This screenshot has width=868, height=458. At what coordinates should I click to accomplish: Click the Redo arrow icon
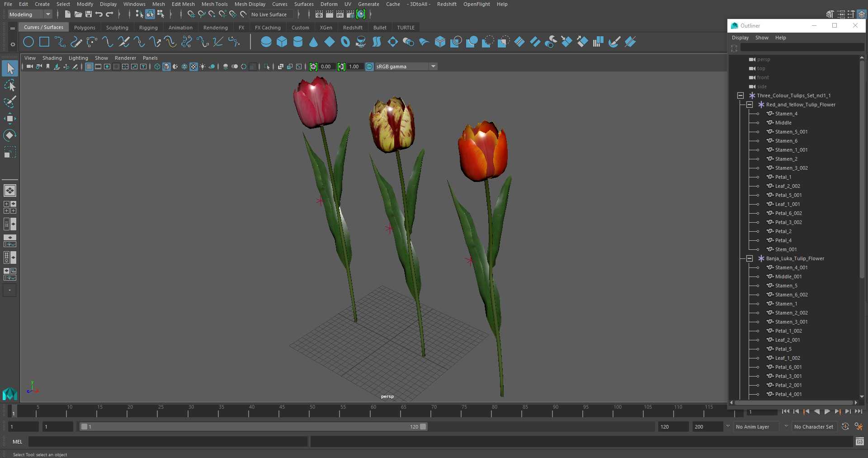(109, 14)
